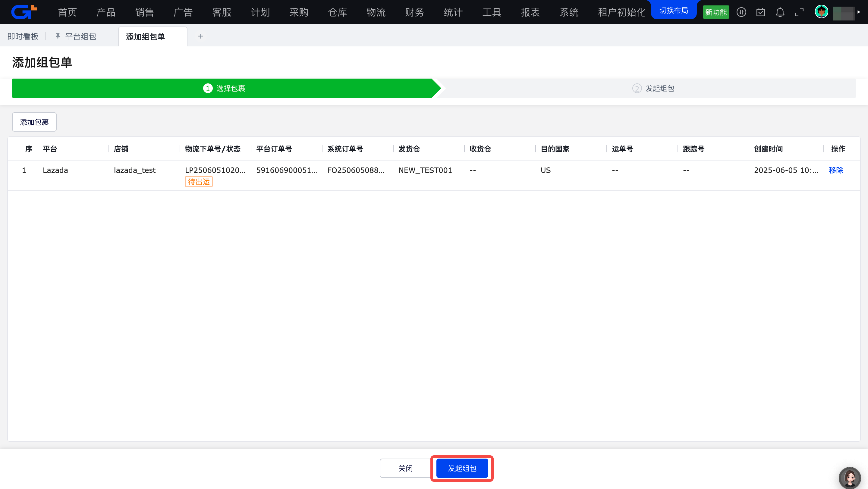Click the NEW_TEST001 warehouse cell
This screenshot has width=868, height=489.
(425, 170)
